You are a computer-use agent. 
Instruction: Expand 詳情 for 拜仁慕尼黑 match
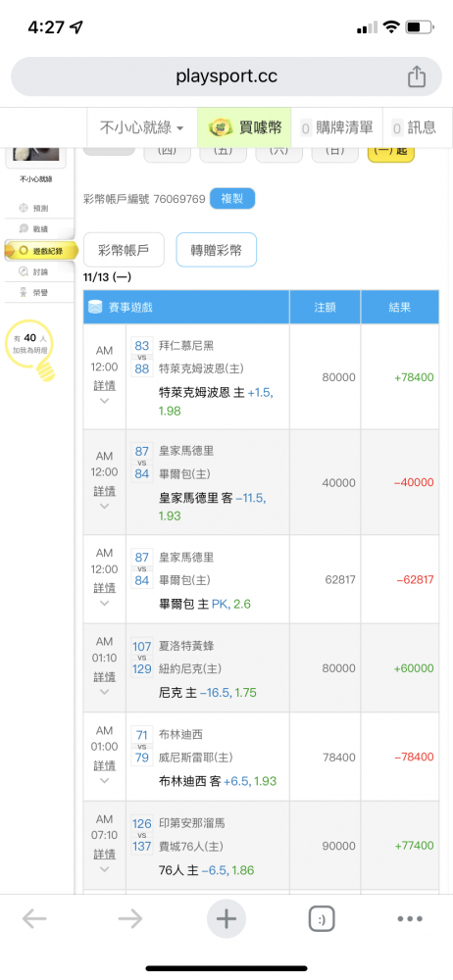click(105, 392)
